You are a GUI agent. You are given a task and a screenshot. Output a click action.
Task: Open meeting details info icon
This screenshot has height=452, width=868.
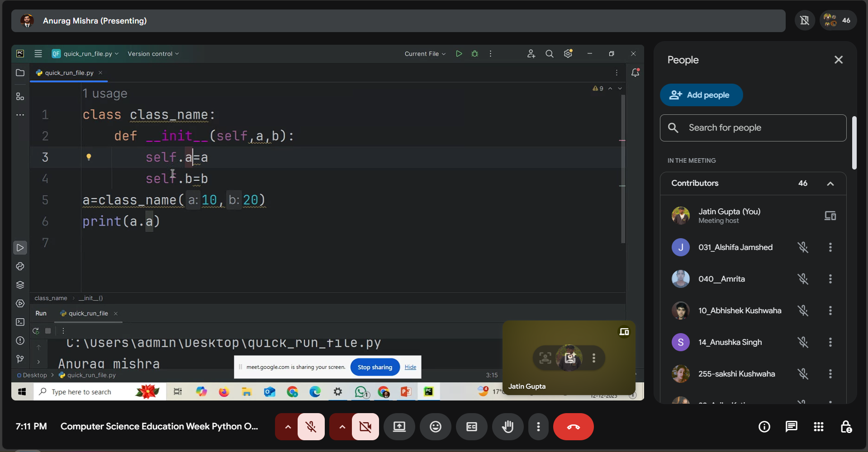(x=764, y=427)
